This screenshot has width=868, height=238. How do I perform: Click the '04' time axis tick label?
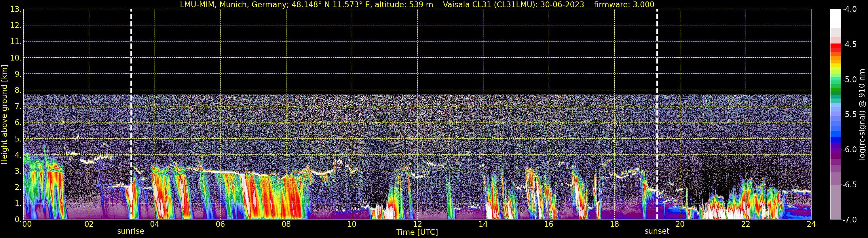155,224
